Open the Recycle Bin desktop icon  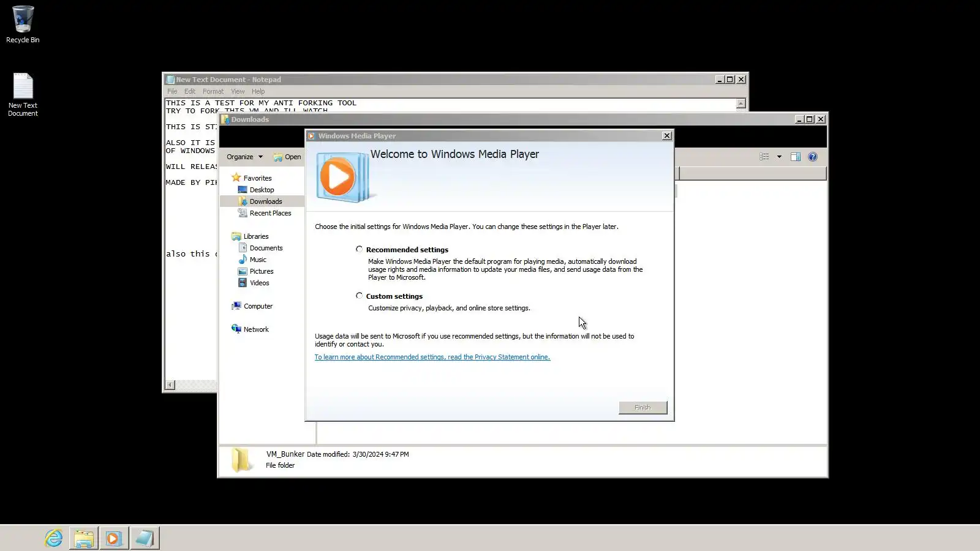point(23,24)
